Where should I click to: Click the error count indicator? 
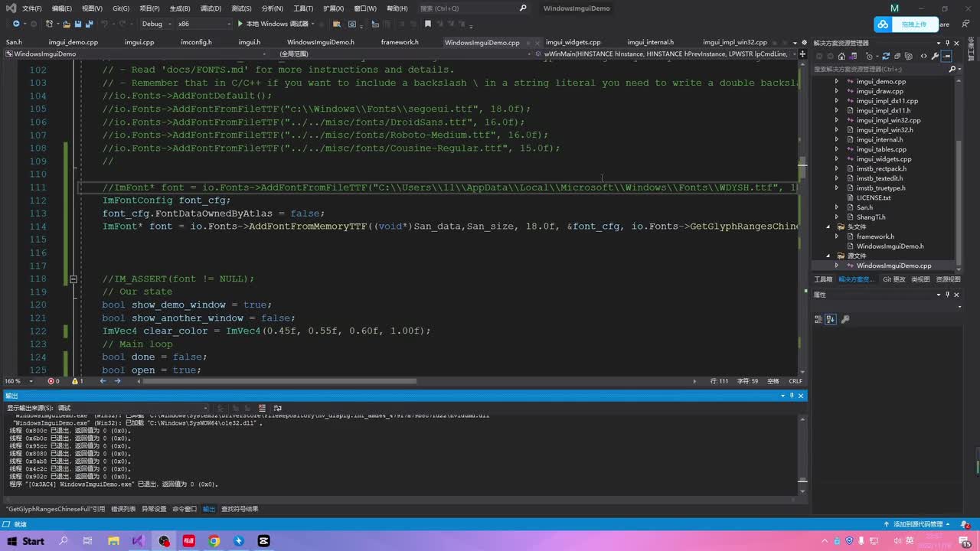click(54, 381)
